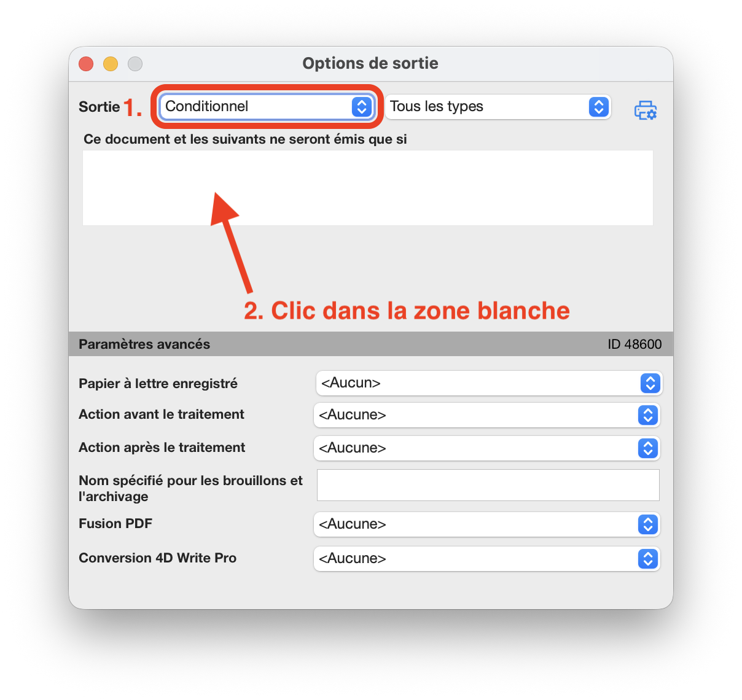Open the Conditionnel output dropdown
The image size is (742, 700).
point(267,106)
